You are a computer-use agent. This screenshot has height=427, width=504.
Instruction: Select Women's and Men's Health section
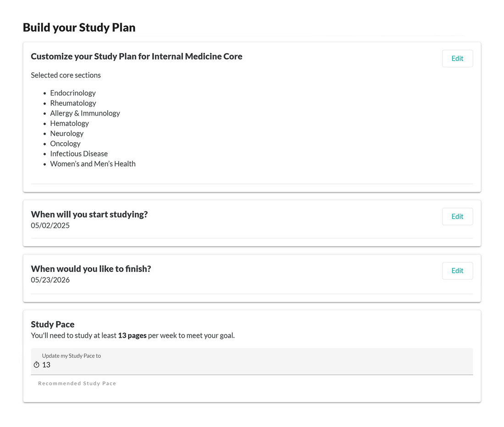pyautogui.click(x=93, y=164)
